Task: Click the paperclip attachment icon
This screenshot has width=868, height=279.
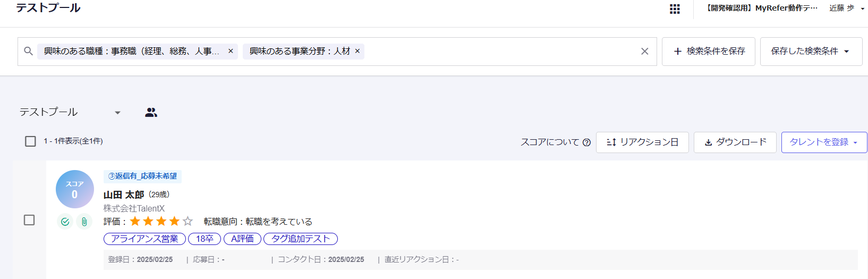Action: click(84, 222)
